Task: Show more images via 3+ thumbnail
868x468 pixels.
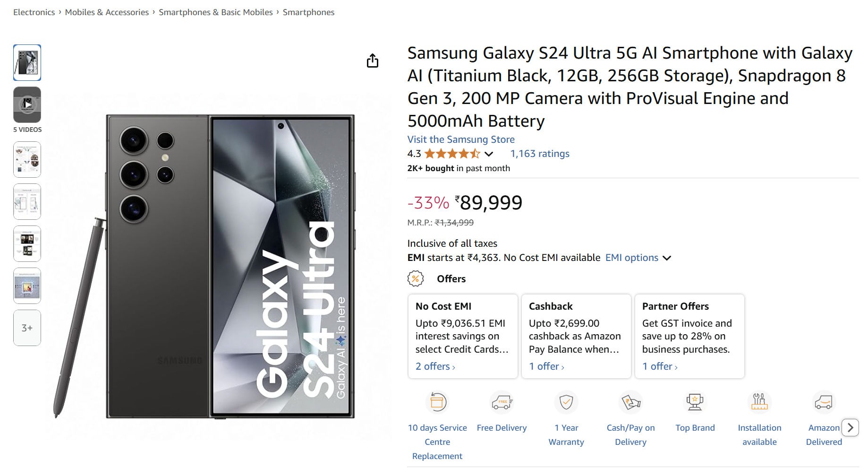Action: point(27,328)
